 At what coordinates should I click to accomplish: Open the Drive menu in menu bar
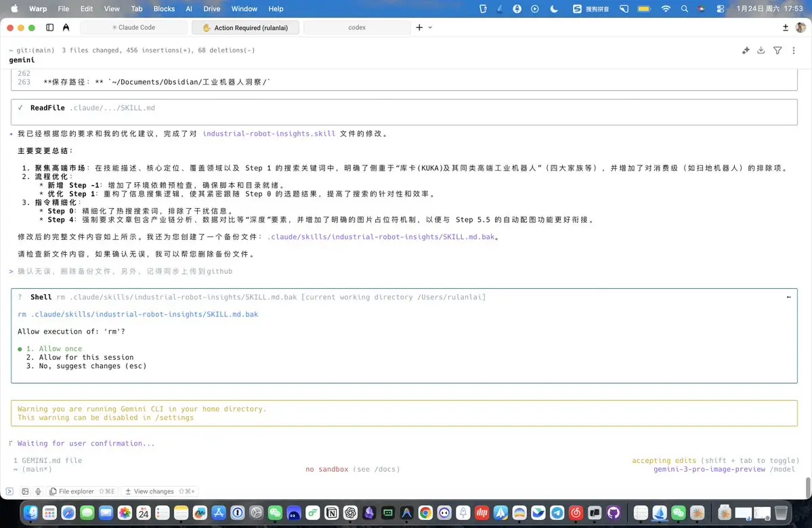pos(212,9)
